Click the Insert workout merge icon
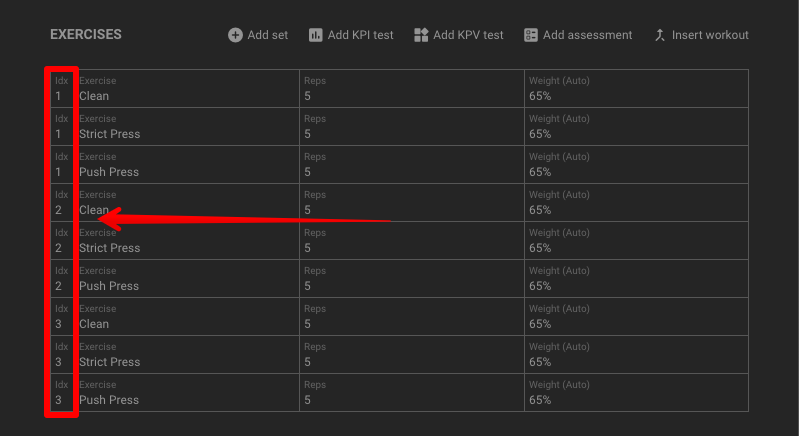 point(660,35)
